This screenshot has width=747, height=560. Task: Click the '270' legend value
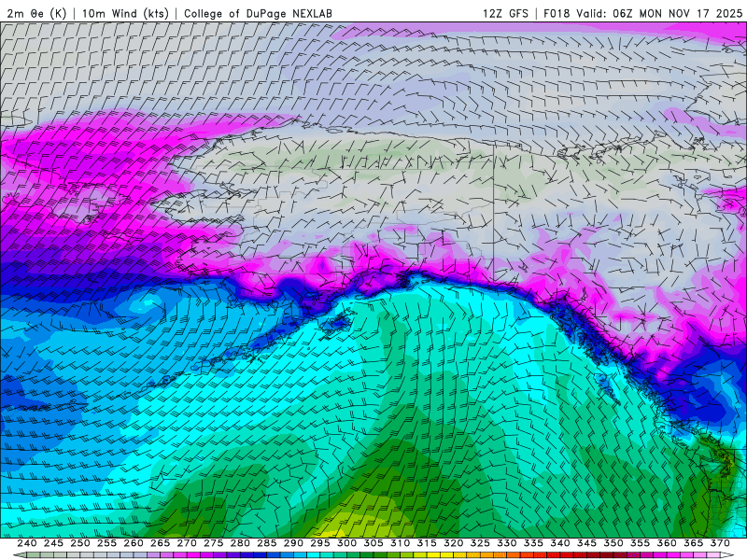pos(187,543)
